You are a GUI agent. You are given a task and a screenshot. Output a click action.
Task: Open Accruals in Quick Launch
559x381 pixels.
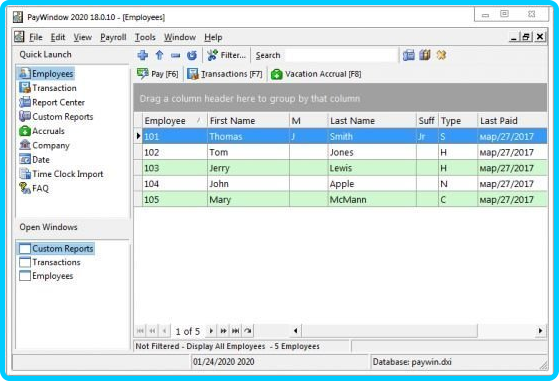tap(42, 131)
